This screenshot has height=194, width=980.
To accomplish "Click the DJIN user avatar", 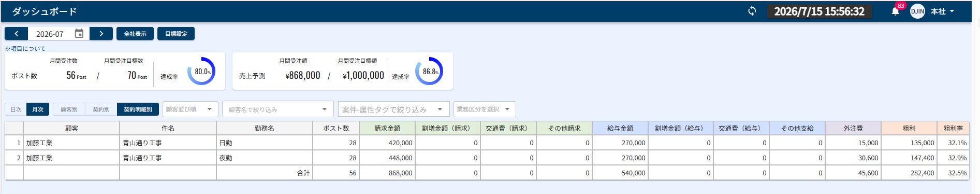I will click(917, 11).
